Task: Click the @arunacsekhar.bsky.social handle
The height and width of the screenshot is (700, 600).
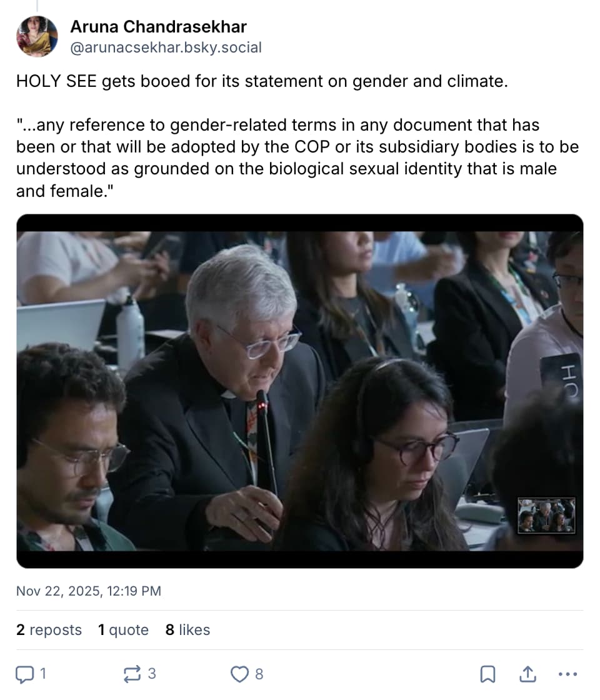Action: (167, 47)
